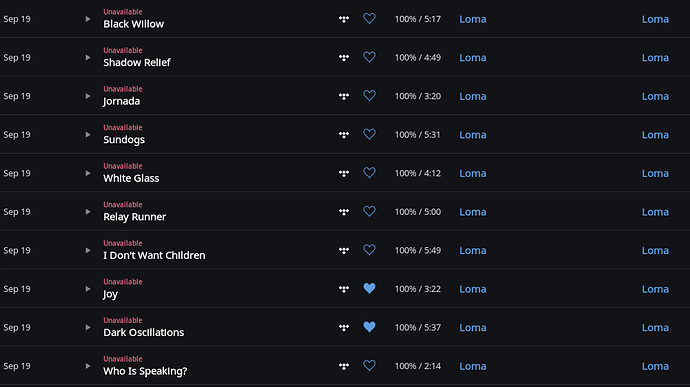
Task: Click the 100% / 5:49 duration text
Action: pyautogui.click(x=418, y=250)
